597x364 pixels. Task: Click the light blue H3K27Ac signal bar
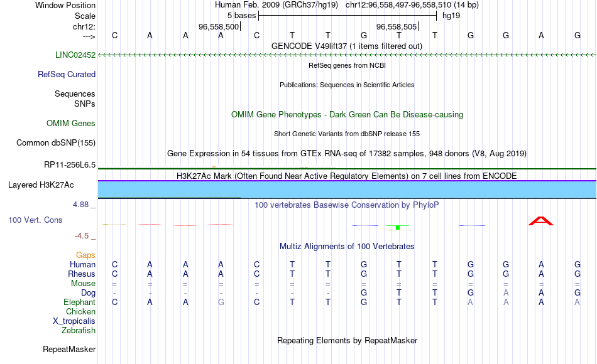click(348, 190)
